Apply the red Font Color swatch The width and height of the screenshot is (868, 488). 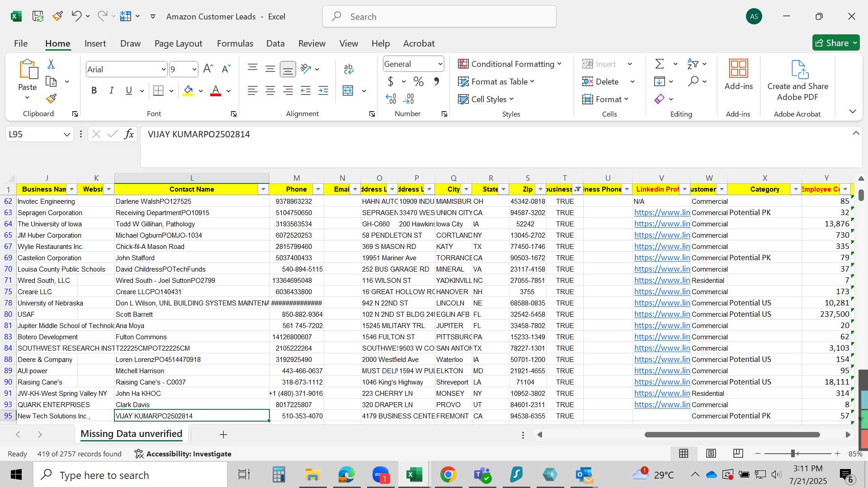point(216,90)
